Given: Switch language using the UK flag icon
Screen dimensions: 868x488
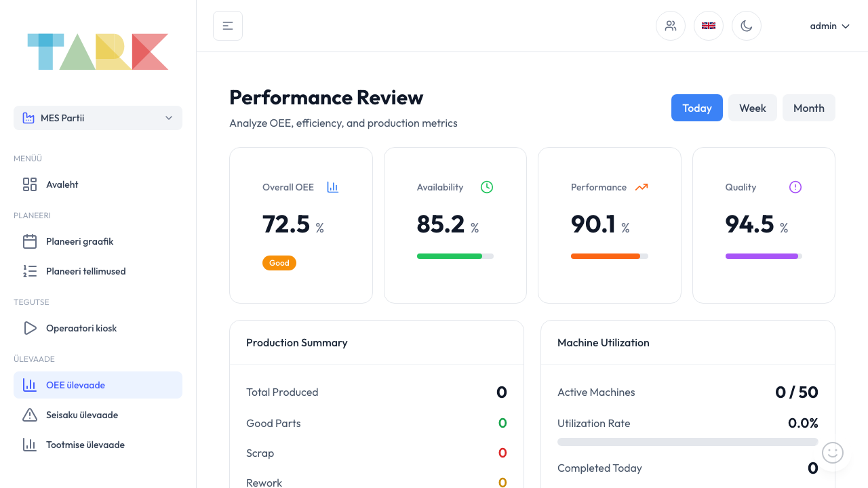Looking at the screenshot, I should pyautogui.click(x=709, y=25).
